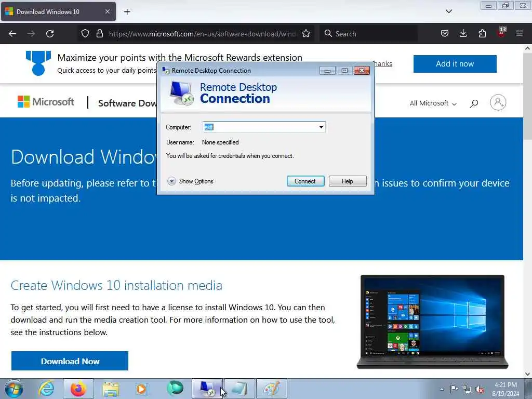Open the Paint palette taskbar icon
The image size is (532, 399).
tap(271, 389)
